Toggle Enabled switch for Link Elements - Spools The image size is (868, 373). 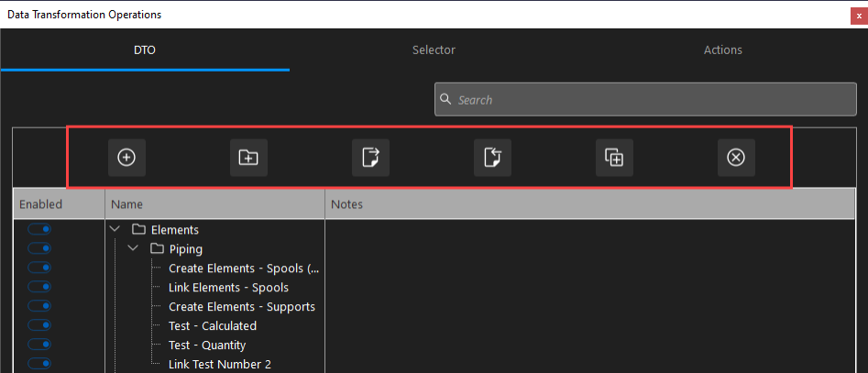point(39,287)
